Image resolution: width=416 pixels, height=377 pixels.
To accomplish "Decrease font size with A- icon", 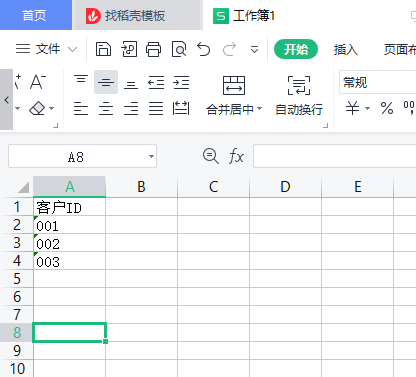I will pyautogui.click(x=38, y=82).
